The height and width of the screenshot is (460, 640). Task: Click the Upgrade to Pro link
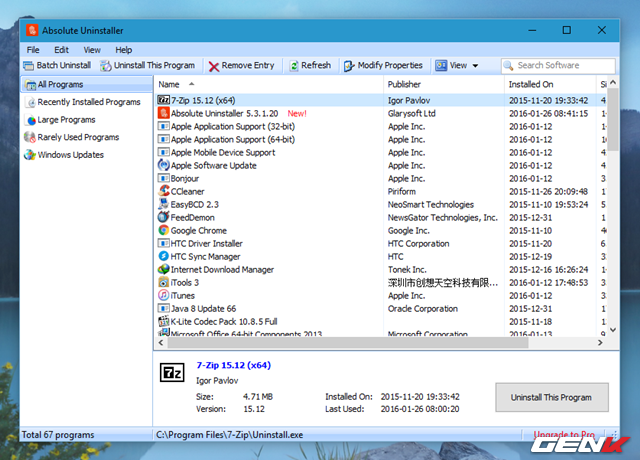click(x=564, y=434)
